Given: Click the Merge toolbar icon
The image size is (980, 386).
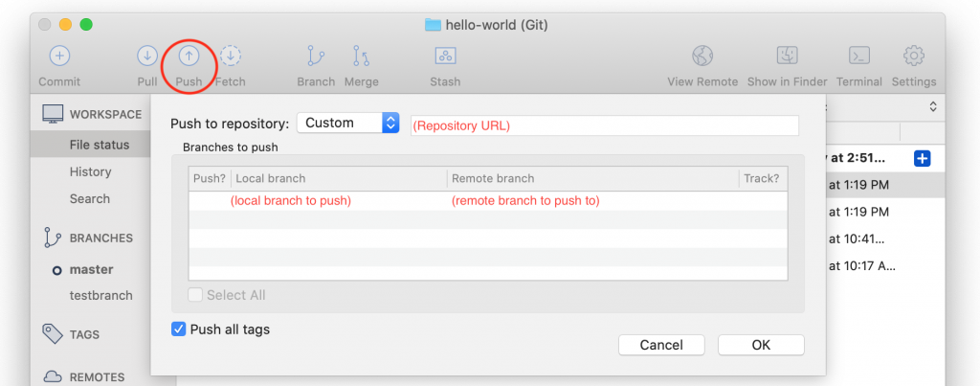Looking at the screenshot, I should click(x=361, y=56).
